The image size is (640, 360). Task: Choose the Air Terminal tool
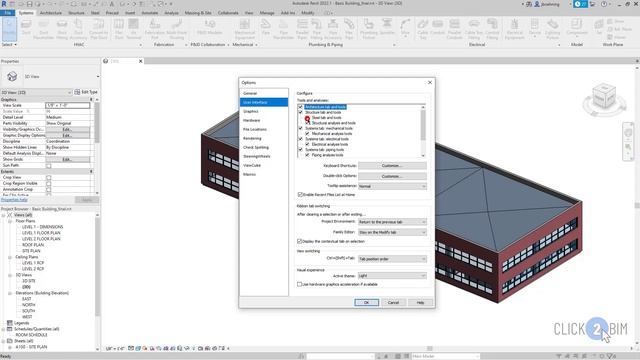133,29
